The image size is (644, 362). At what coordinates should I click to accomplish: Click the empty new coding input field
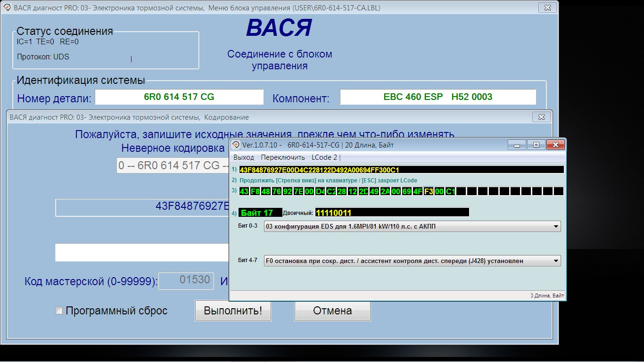[142, 252]
